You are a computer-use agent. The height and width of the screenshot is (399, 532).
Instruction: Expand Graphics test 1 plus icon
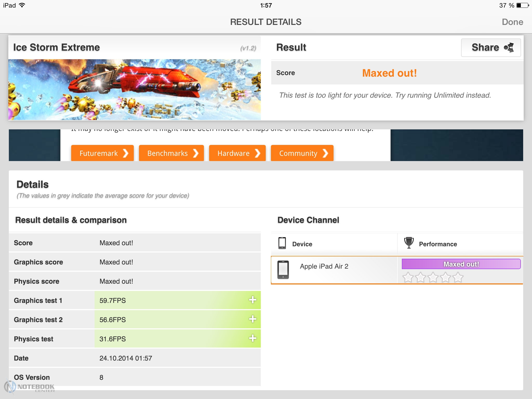coord(252,300)
